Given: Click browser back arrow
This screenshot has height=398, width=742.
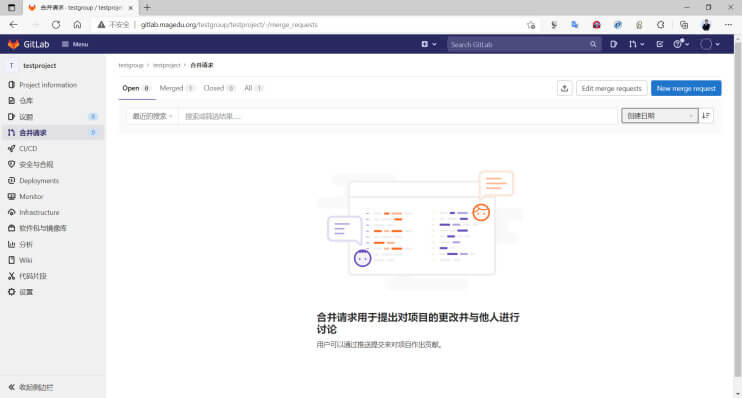Looking at the screenshot, I should (13, 25).
